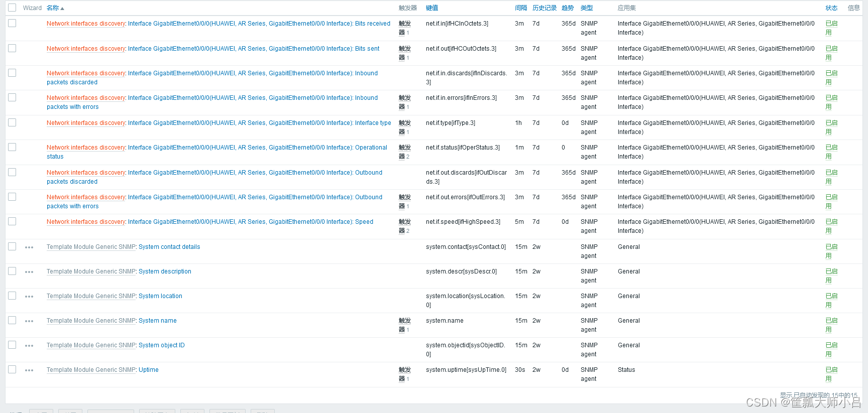The width and height of the screenshot is (868, 413).
Task: Open the System description item
Action: point(165,271)
